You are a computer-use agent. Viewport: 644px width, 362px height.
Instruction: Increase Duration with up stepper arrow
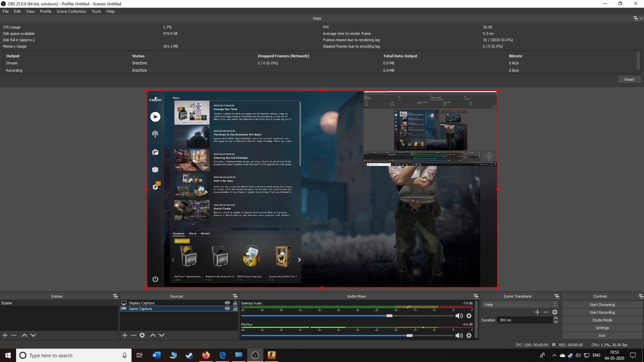[556, 318]
